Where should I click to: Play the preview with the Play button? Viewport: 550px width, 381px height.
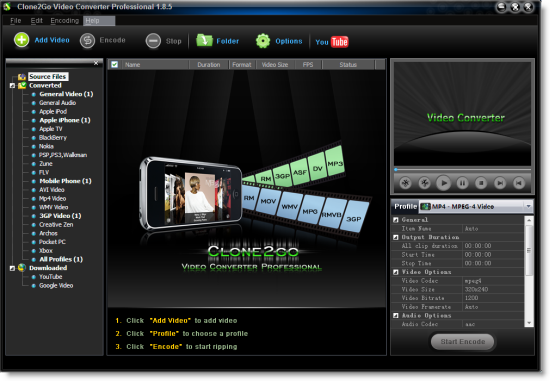coord(443,183)
